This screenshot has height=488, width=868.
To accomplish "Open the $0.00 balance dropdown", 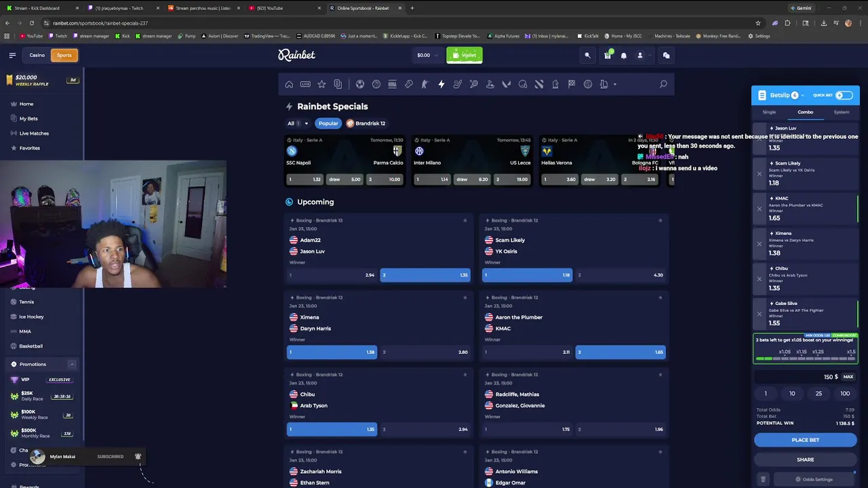I will (428, 56).
